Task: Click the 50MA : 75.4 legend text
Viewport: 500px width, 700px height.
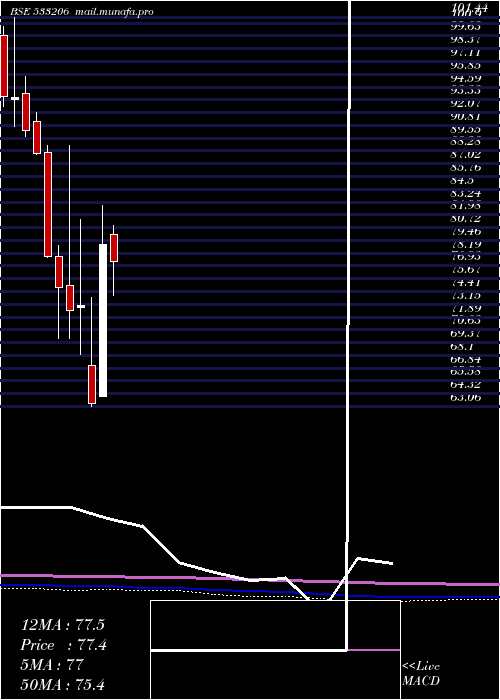Action: (62, 685)
